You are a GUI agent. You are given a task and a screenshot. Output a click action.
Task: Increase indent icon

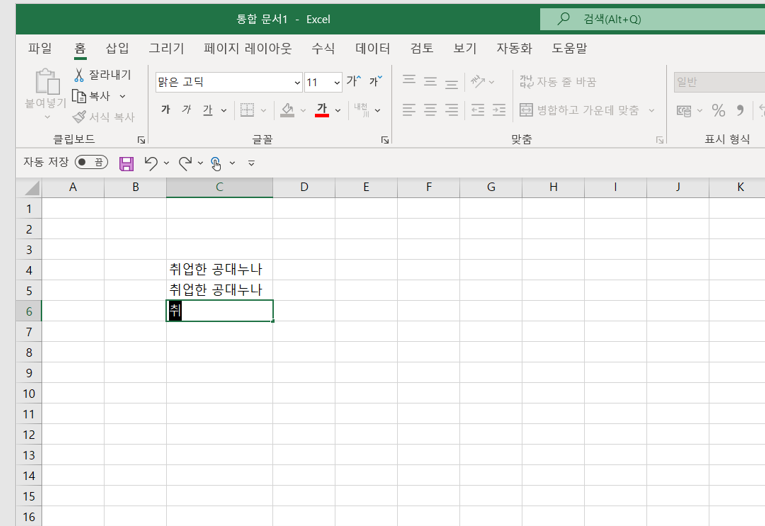coord(499,110)
